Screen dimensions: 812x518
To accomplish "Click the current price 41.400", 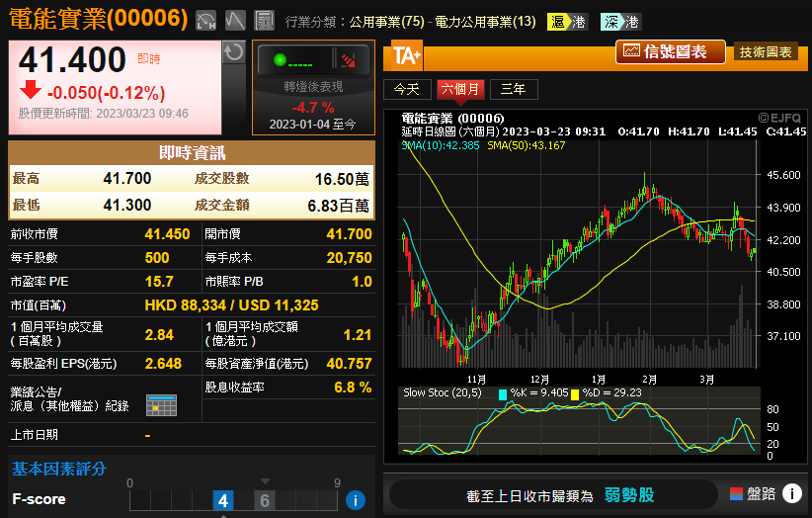I will click(x=72, y=60).
